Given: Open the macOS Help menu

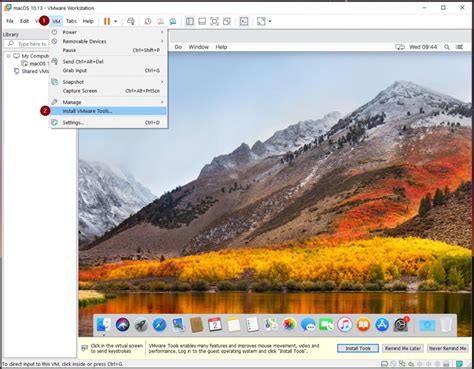Looking at the screenshot, I should [221, 47].
